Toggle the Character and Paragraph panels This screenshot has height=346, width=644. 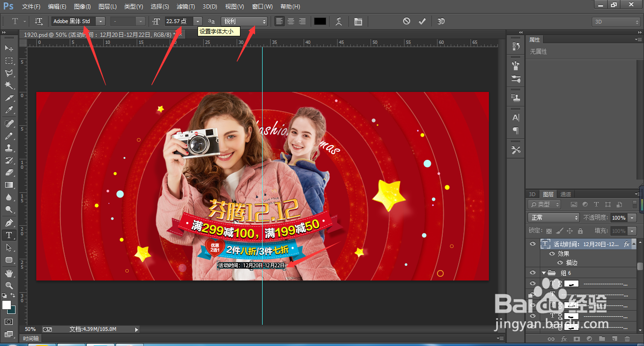[358, 21]
